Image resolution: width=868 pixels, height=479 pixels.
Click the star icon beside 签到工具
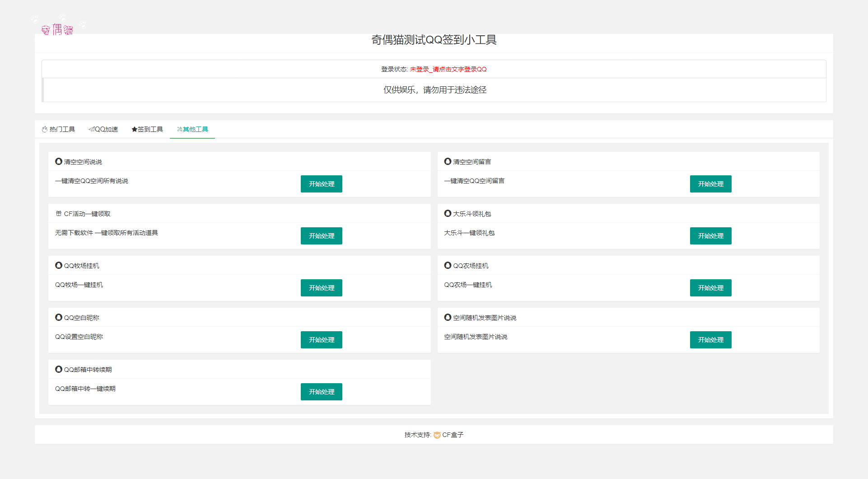(x=134, y=129)
